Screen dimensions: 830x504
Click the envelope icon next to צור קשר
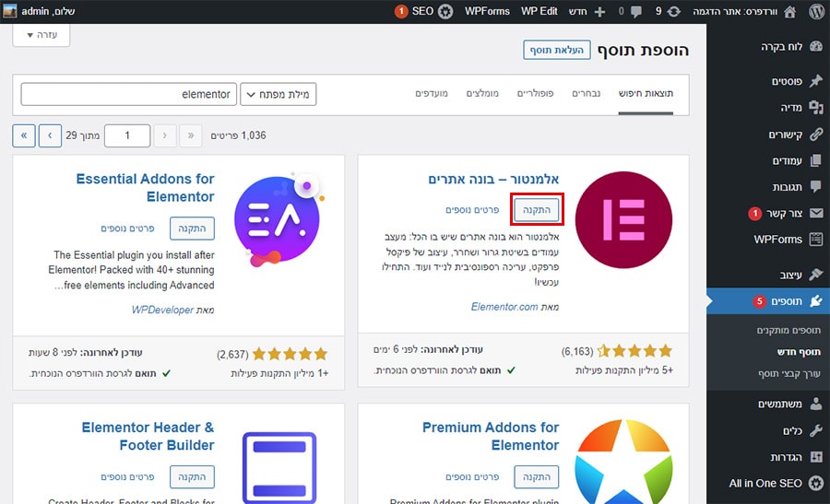[x=816, y=213]
